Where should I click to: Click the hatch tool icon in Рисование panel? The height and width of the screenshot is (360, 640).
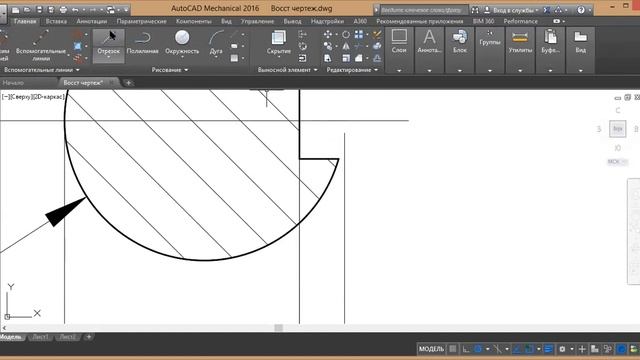(x=234, y=58)
